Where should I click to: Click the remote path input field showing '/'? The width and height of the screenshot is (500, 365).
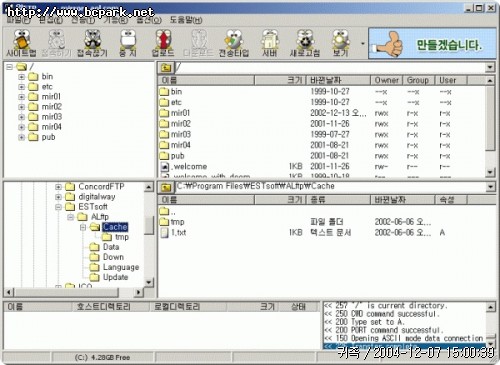click(x=330, y=68)
